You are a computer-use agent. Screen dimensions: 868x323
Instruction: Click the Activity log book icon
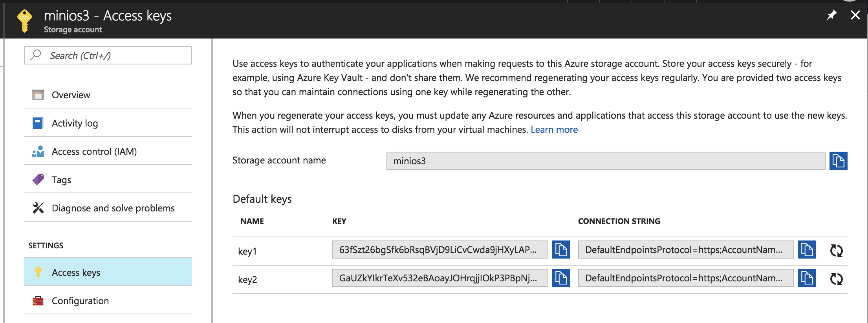pyautogui.click(x=38, y=123)
